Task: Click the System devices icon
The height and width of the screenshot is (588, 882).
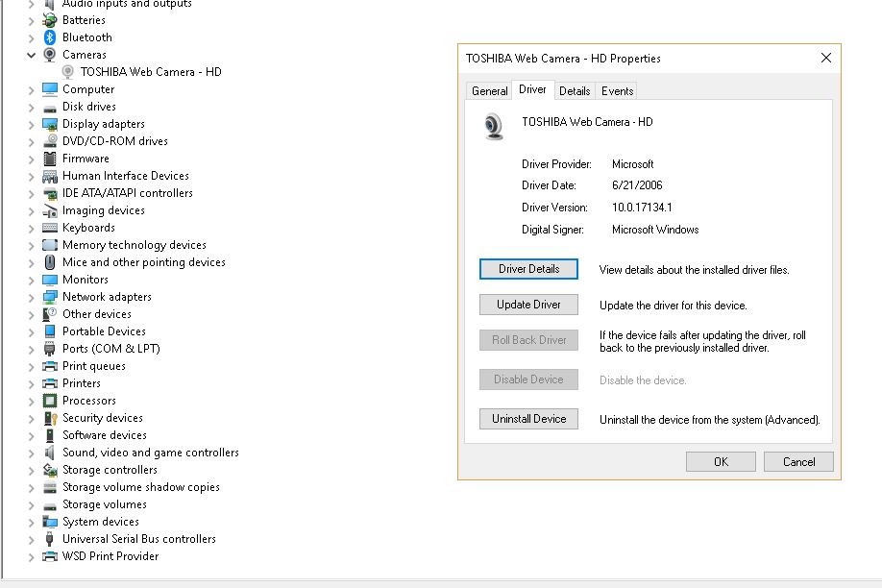Action: 50,522
